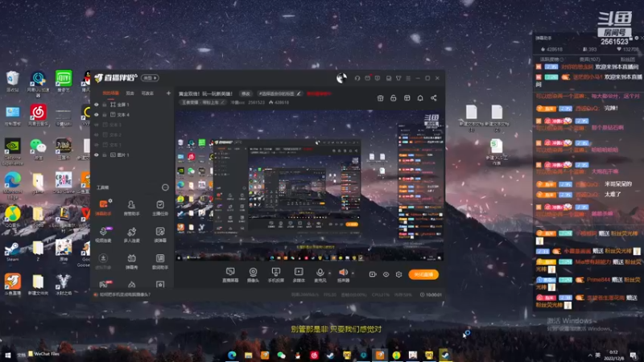
Task: Click the notification bell icon above the preview
Action: (x=420, y=98)
